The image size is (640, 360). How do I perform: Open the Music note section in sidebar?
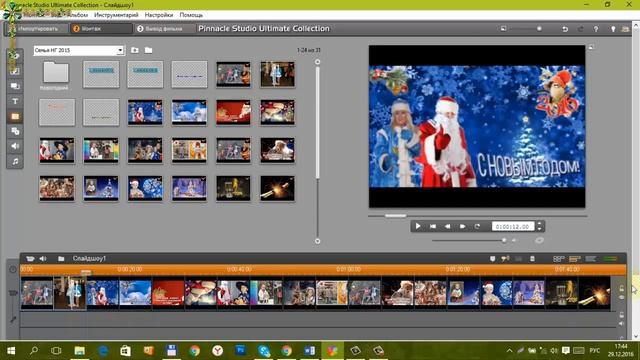click(x=15, y=161)
